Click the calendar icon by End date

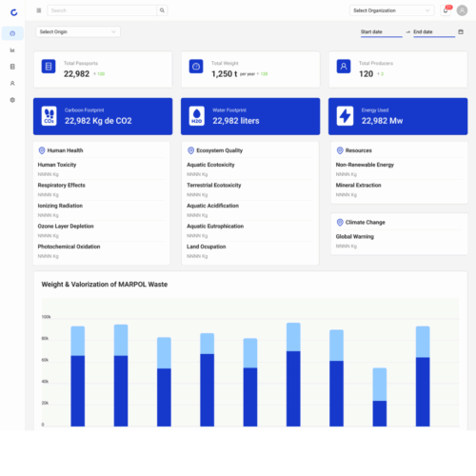coord(461,31)
